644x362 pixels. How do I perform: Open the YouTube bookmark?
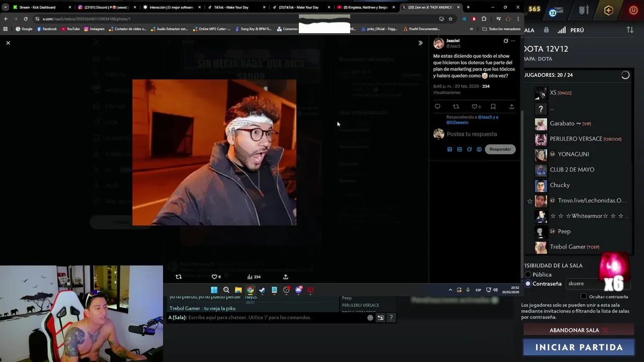(70, 29)
